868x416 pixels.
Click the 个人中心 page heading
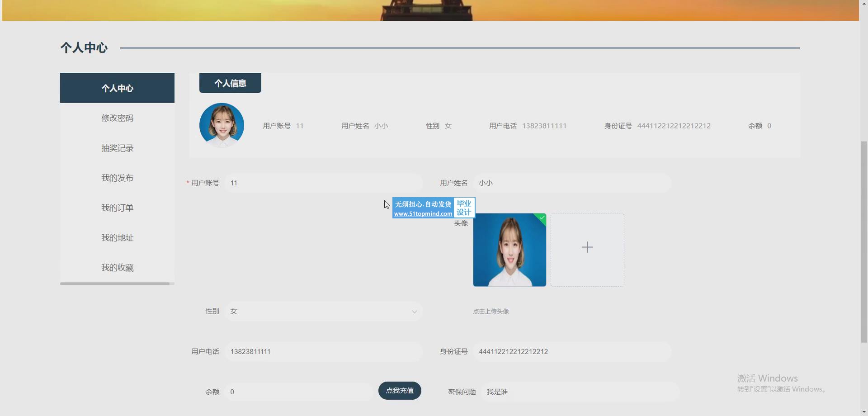coord(84,48)
